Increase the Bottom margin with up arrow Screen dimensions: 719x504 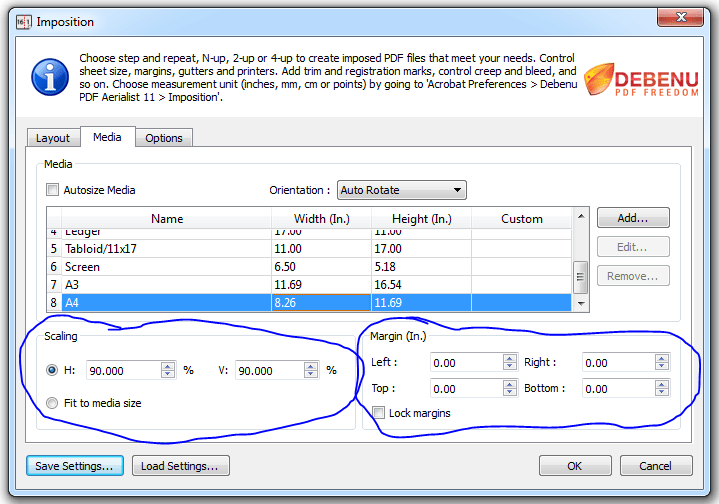(x=662, y=384)
